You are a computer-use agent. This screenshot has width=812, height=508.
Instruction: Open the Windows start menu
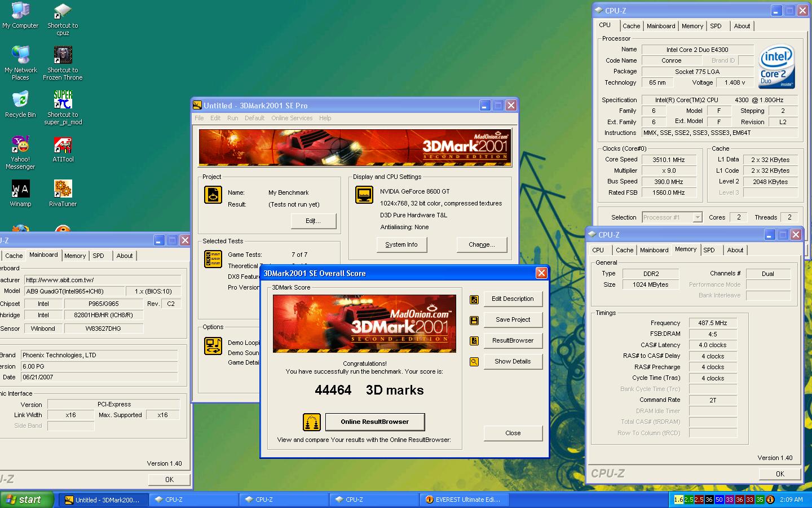(x=27, y=500)
